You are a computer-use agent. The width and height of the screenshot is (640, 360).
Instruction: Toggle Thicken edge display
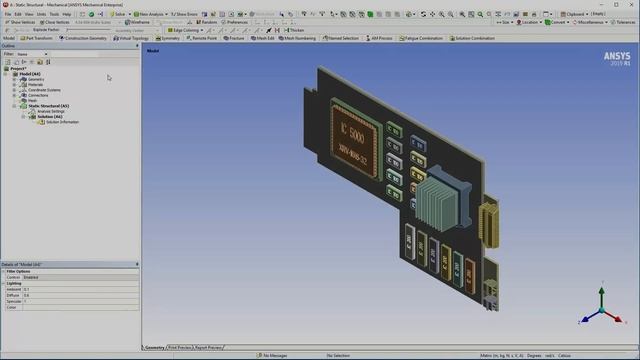tap(294, 30)
